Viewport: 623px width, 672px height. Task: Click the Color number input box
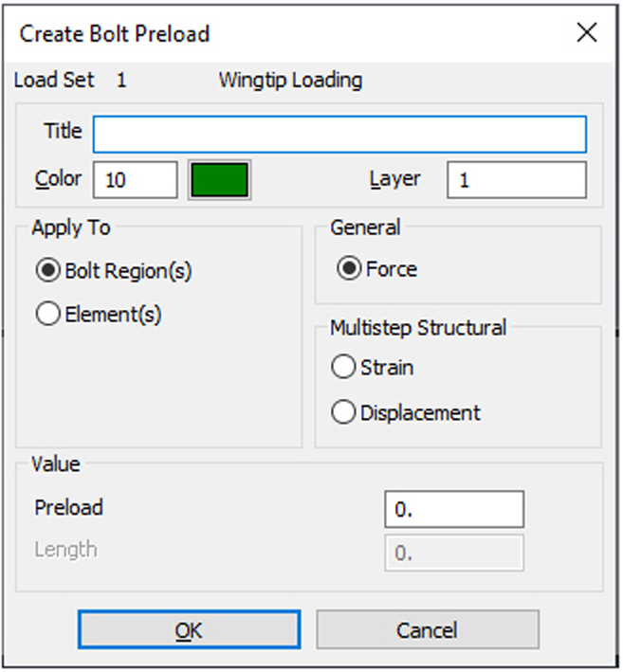[x=135, y=180]
